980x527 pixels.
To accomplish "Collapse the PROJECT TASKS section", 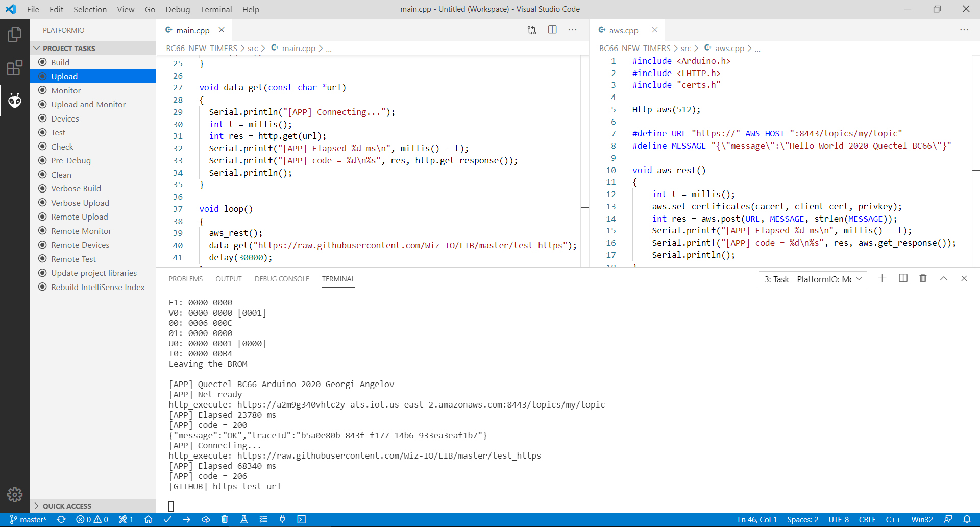I will coord(93,48).
